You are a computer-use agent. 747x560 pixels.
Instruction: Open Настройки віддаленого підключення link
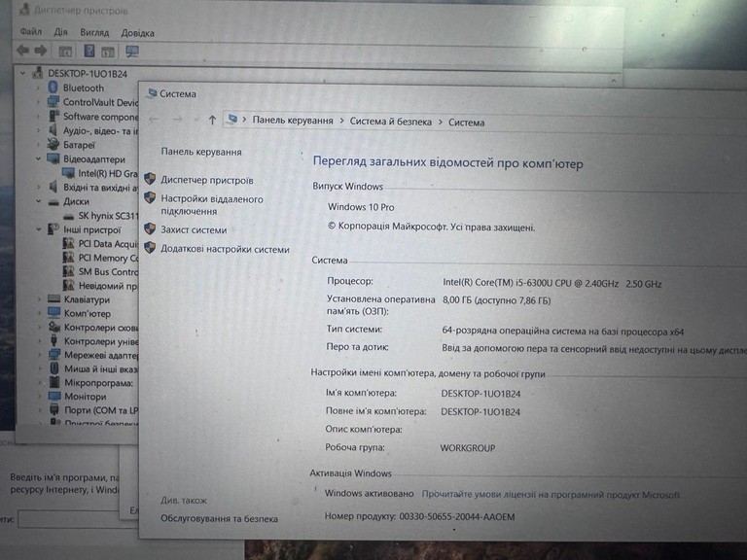click(211, 205)
